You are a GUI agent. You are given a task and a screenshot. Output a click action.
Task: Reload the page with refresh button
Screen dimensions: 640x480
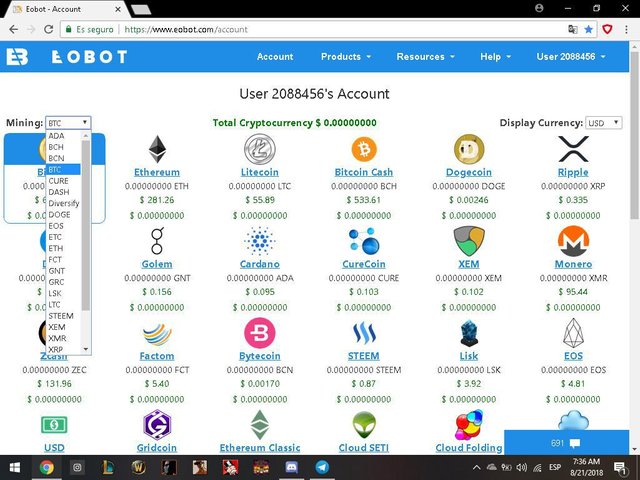tap(49, 29)
